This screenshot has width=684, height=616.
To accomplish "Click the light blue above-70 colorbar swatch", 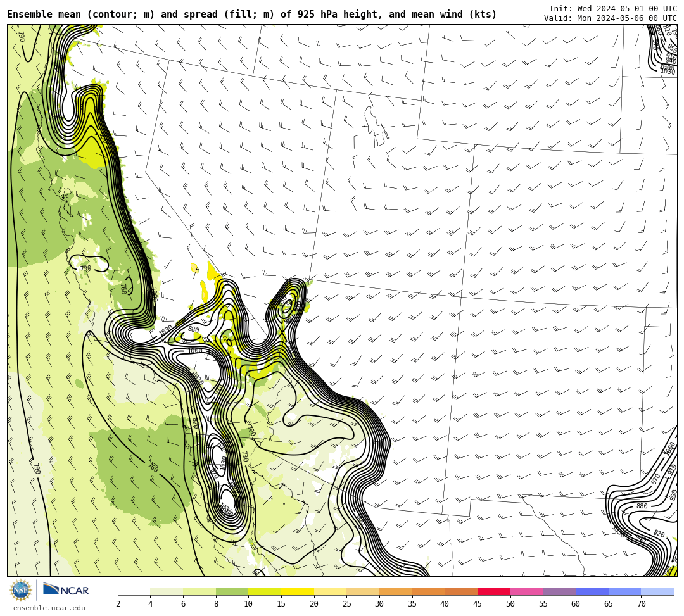I will (657, 591).
